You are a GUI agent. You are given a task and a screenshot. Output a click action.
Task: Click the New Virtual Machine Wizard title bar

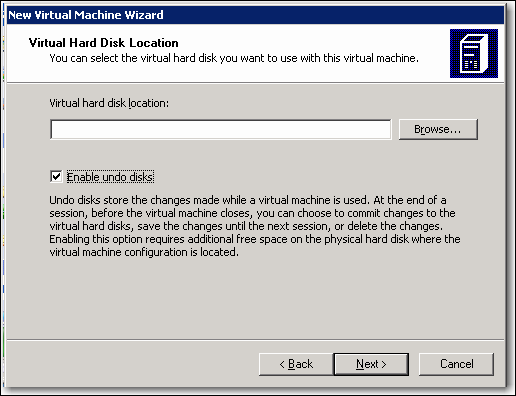[255, 15]
